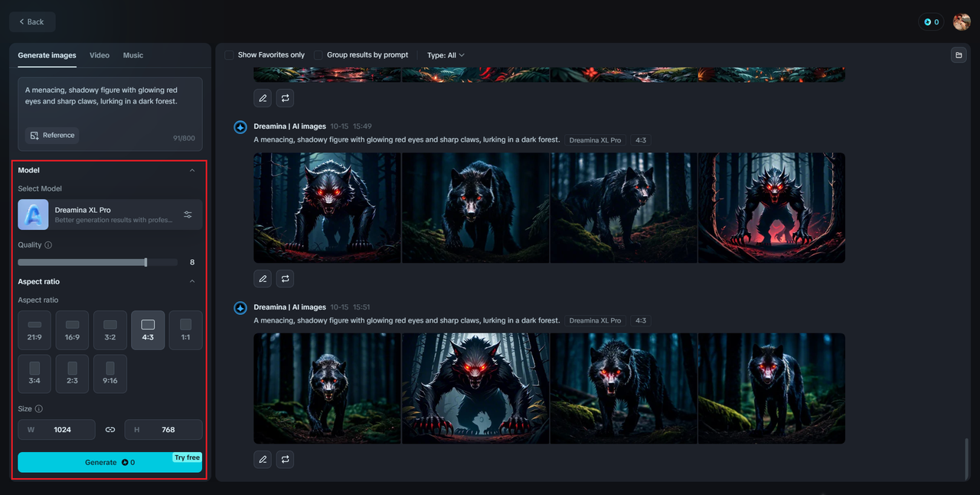Open third wolf image of the 15:49 result

point(623,208)
